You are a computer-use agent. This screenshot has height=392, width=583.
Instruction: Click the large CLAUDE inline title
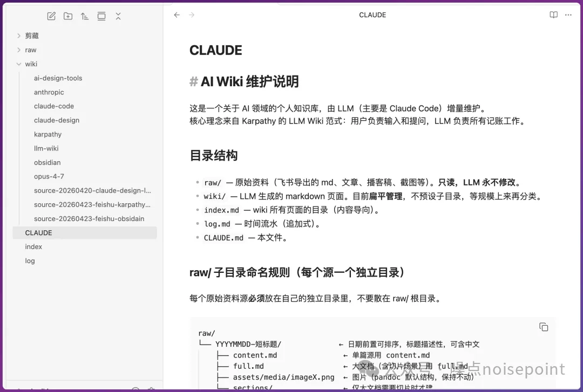[215, 50]
